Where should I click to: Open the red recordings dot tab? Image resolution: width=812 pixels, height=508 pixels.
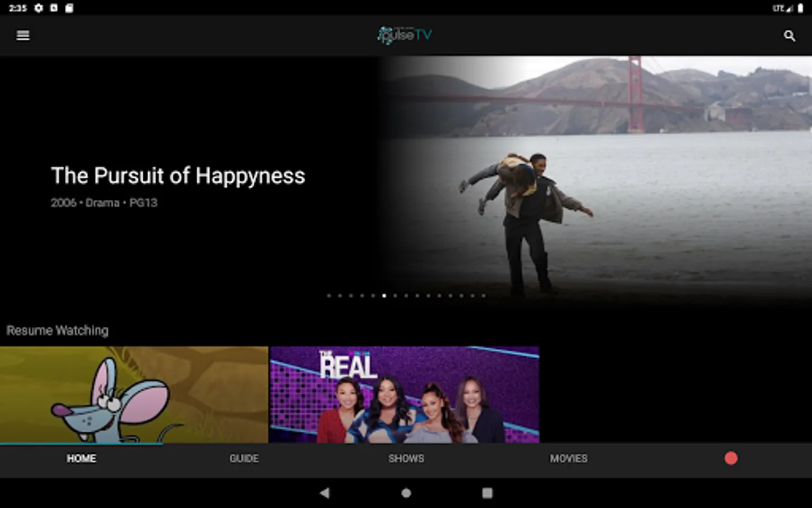[731, 458]
